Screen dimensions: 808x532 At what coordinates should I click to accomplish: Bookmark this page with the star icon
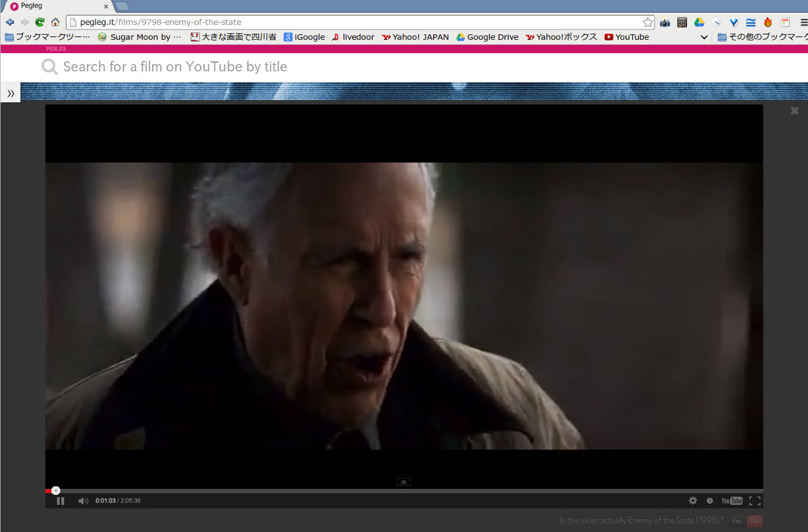(x=648, y=22)
